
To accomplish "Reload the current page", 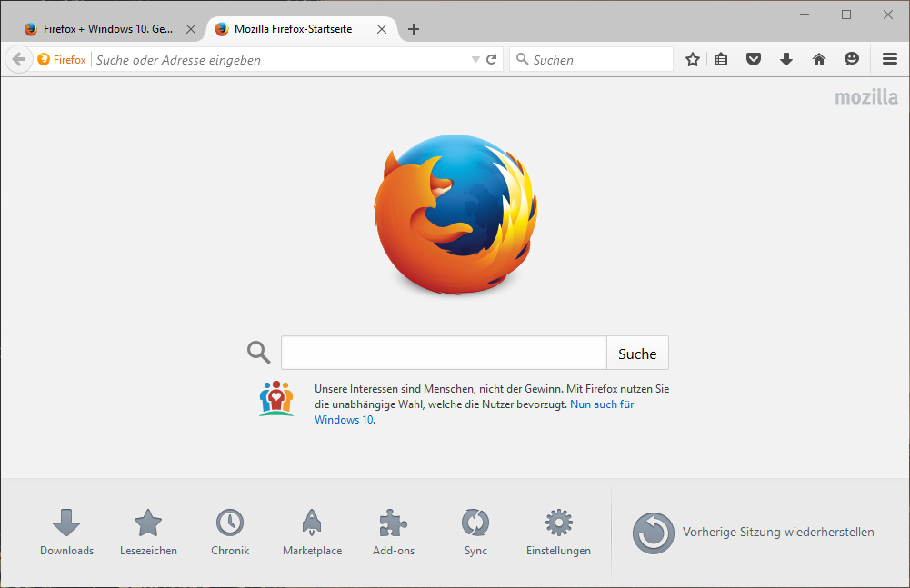I will point(491,59).
